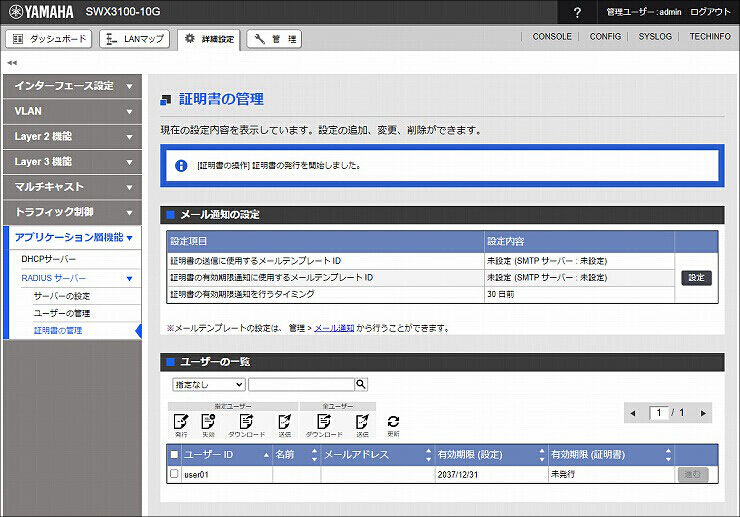Click the 30 日前 timing value
The height and width of the screenshot is (517, 740).
click(x=501, y=294)
